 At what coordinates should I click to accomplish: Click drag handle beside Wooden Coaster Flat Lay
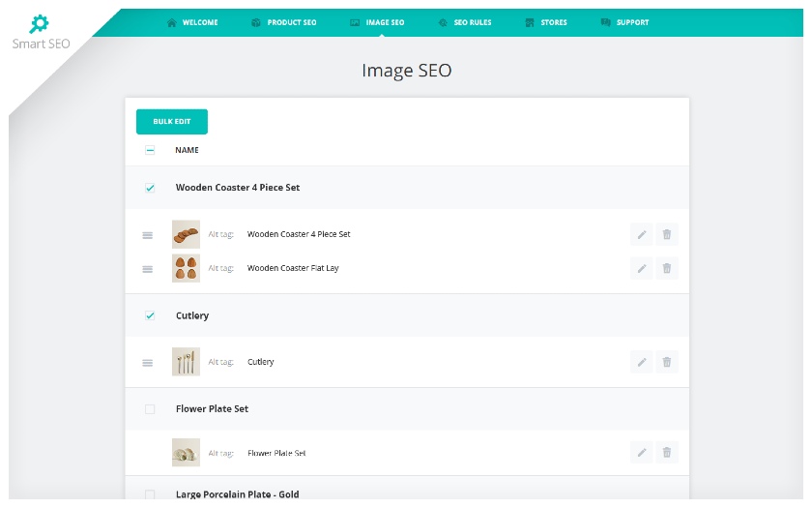tap(148, 269)
